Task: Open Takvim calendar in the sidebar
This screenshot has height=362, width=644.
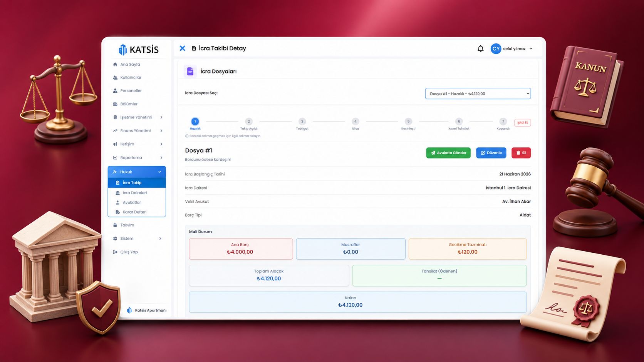Action: click(127, 225)
